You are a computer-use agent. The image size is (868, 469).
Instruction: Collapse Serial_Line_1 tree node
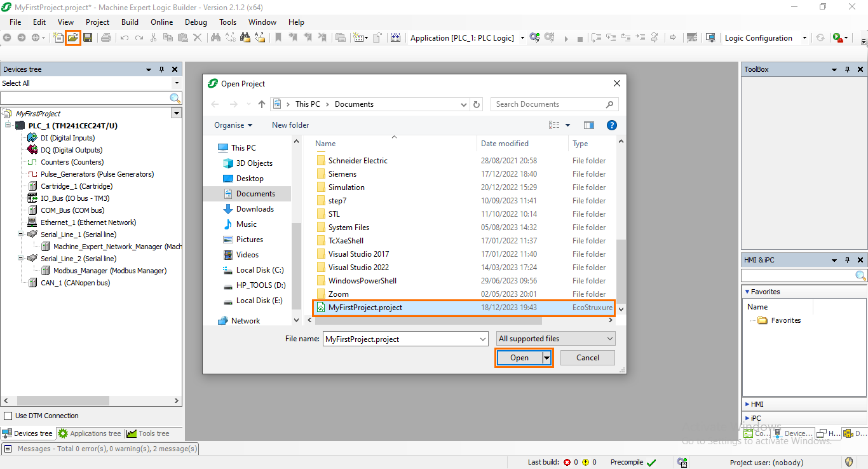[21, 234]
